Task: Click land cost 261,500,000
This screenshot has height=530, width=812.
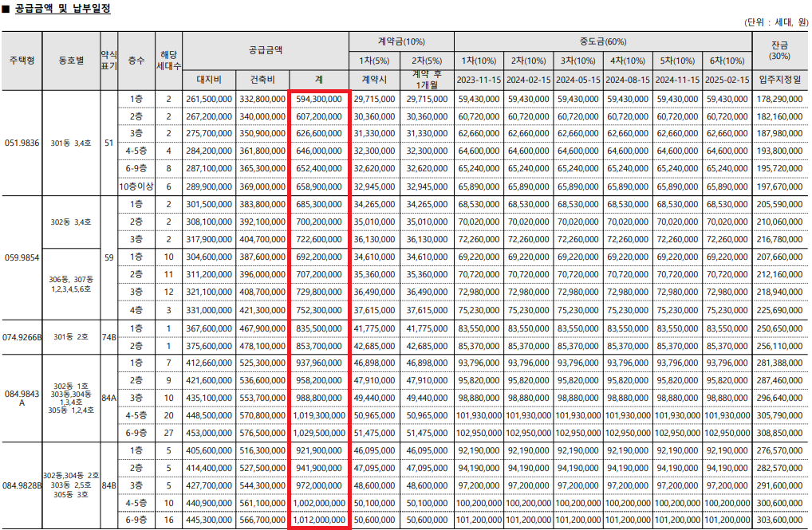Action: click(209, 99)
